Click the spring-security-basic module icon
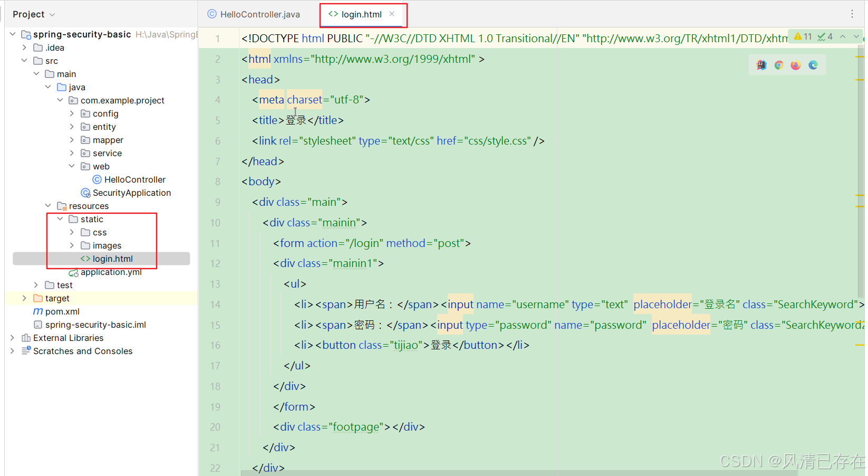Screen dimensions: 868x476 coord(26,34)
